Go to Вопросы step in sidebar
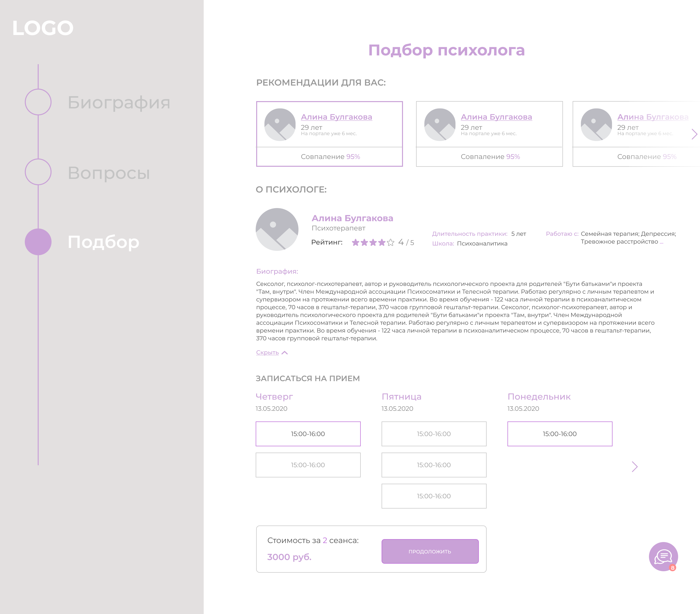The width and height of the screenshot is (700, 614). pyautogui.click(x=109, y=173)
